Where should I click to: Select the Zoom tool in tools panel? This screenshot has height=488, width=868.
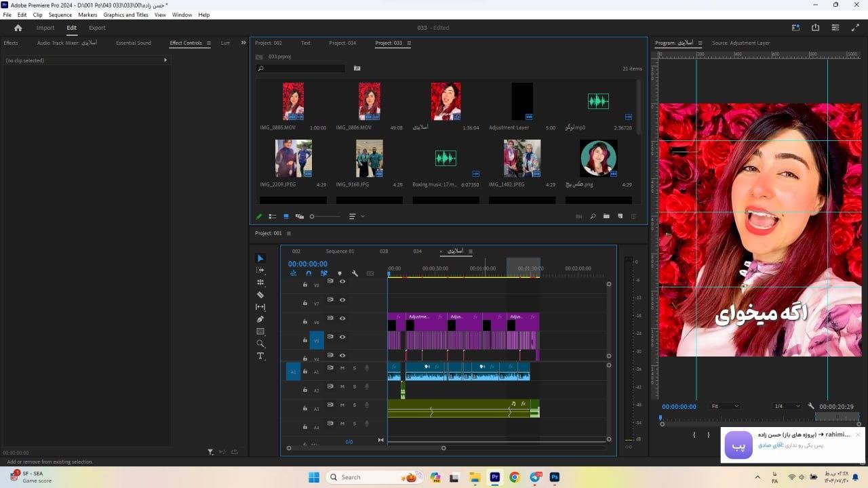pos(260,344)
